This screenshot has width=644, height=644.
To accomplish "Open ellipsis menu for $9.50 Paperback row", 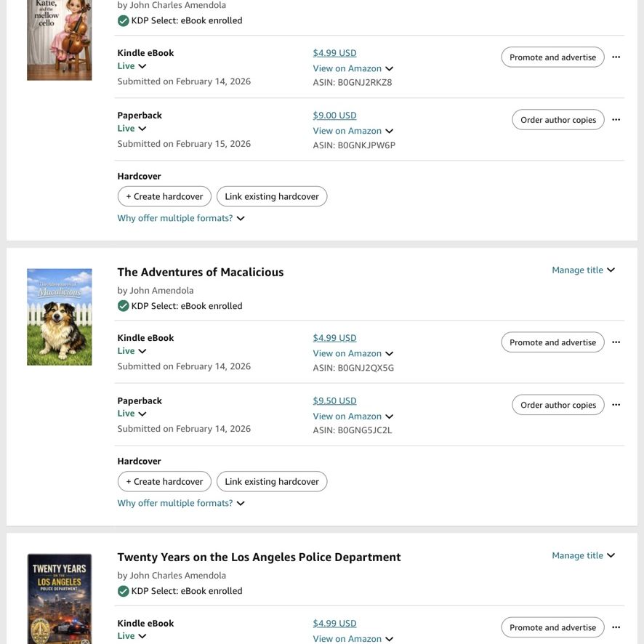I will (616, 405).
